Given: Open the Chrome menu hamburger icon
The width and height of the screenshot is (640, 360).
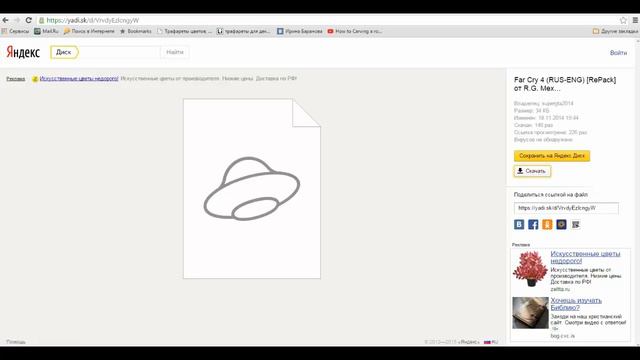Looking at the screenshot, I should click(x=635, y=20).
